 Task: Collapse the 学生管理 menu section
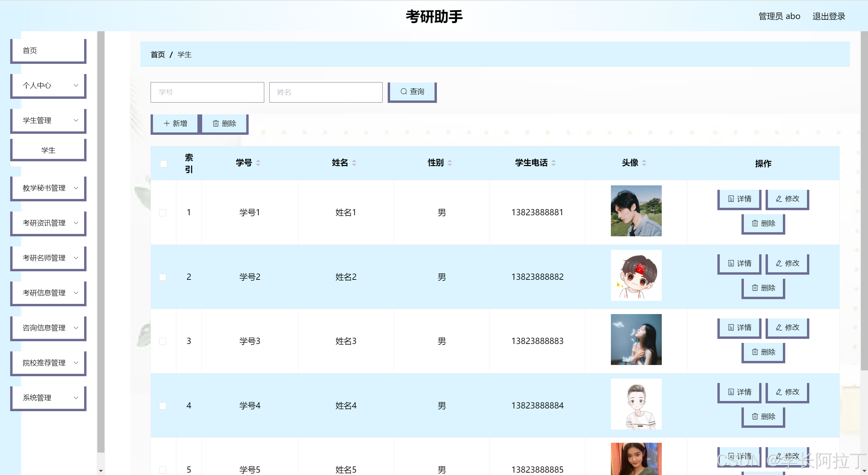pos(48,120)
